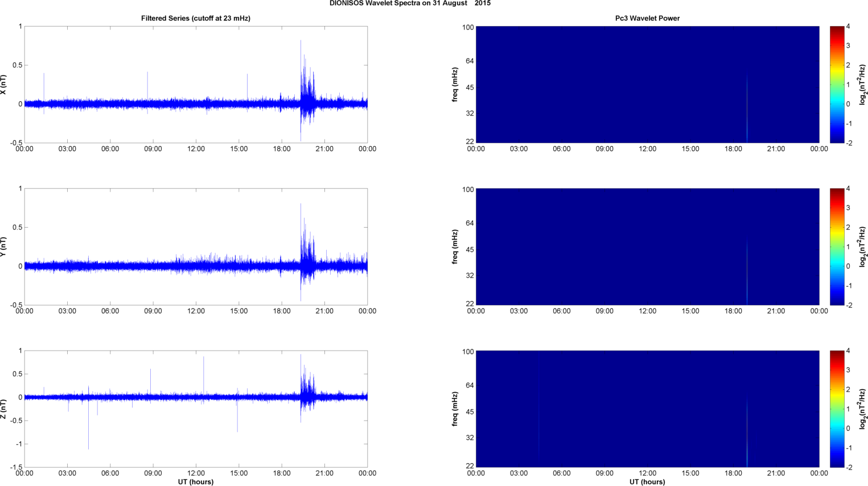This screenshot has height=486, width=868.
Task: Click 'UT (hours)' label under the Z series plot
Action: pyautogui.click(x=196, y=481)
